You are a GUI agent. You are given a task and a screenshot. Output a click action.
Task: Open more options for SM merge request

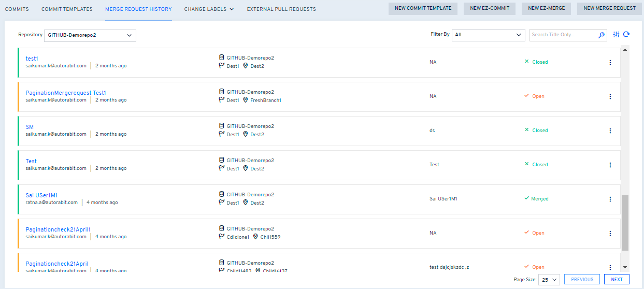[610, 131]
